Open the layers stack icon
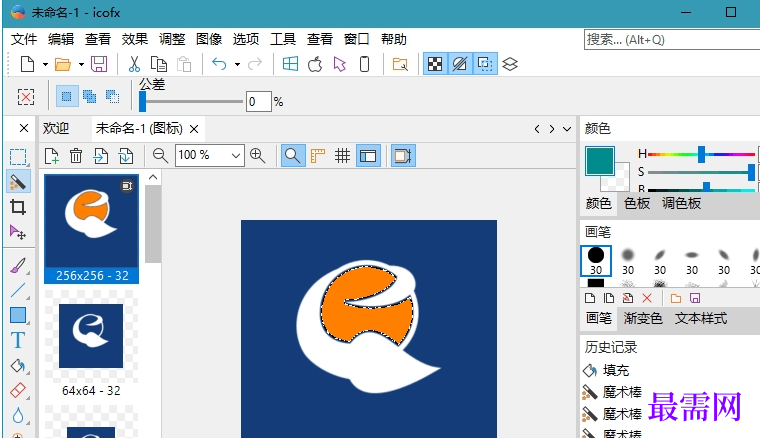 (510, 64)
